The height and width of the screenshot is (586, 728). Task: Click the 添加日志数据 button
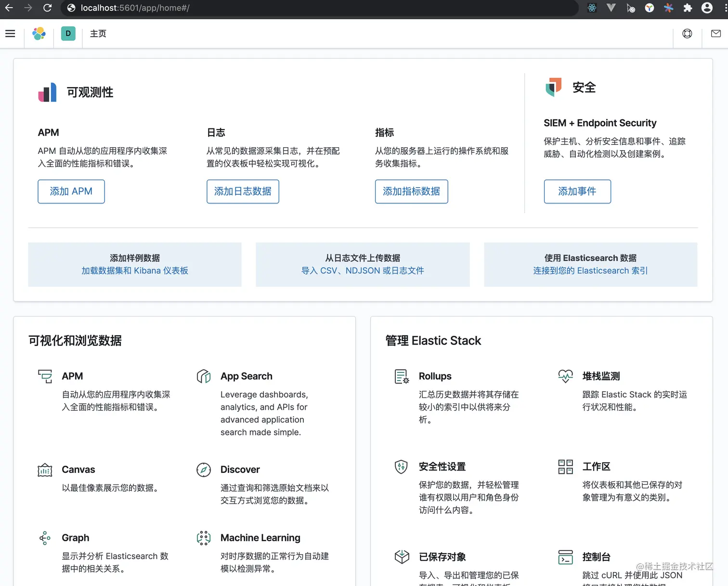(243, 191)
